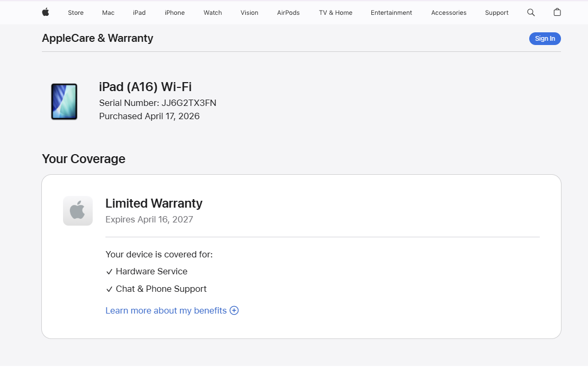Screen dimensions: 588x384
Task: Click the Your Coverage heading
Action: [x=84, y=159]
